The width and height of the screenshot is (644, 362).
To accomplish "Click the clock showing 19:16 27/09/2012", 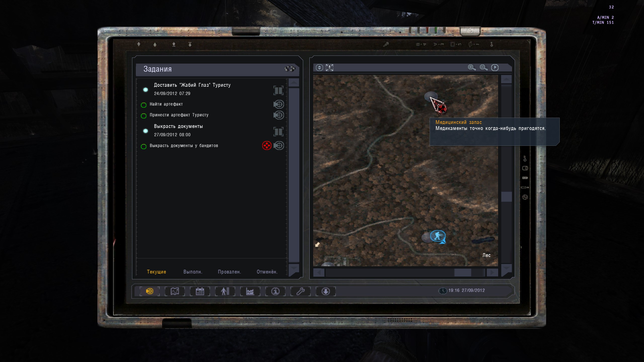I will coord(462,290).
